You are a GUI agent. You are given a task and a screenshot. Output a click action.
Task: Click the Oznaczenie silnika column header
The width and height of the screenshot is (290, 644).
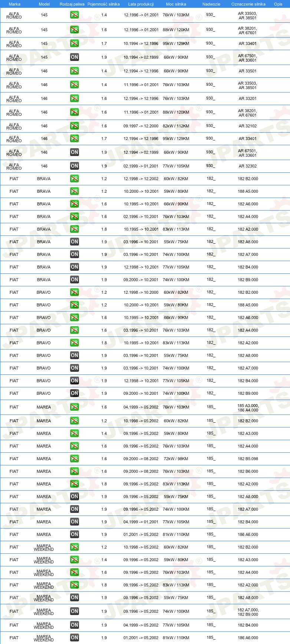pyautogui.click(x=248, y=4)
